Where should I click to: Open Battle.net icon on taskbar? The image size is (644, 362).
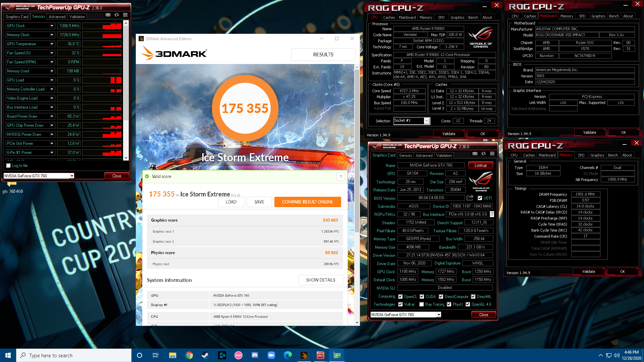(222, 355)
